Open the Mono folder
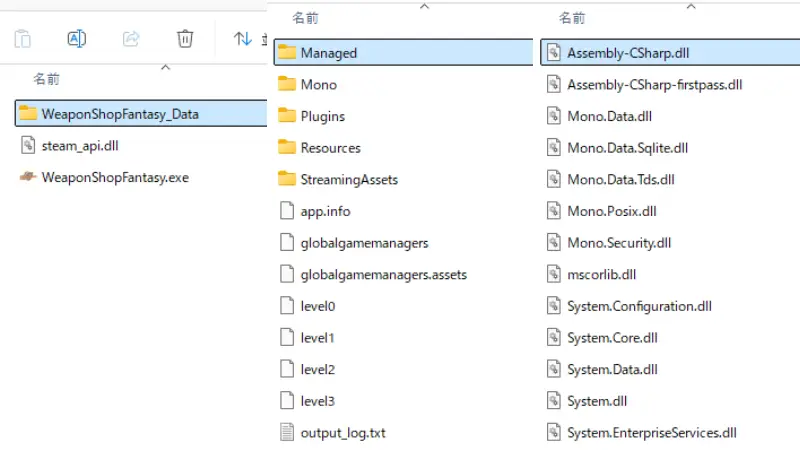 [318, 85]
